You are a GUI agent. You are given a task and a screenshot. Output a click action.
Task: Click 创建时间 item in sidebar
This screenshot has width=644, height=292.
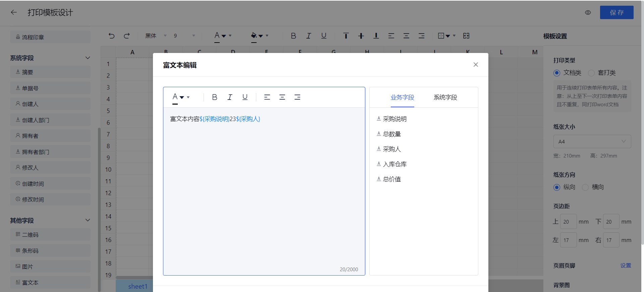(50, 184)
